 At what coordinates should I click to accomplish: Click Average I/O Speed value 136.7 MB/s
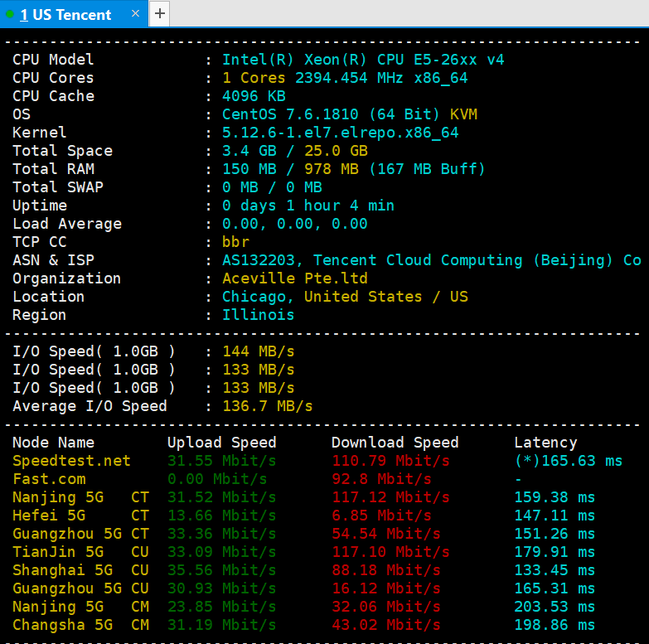pyautogui.click(x=268, y=406)
